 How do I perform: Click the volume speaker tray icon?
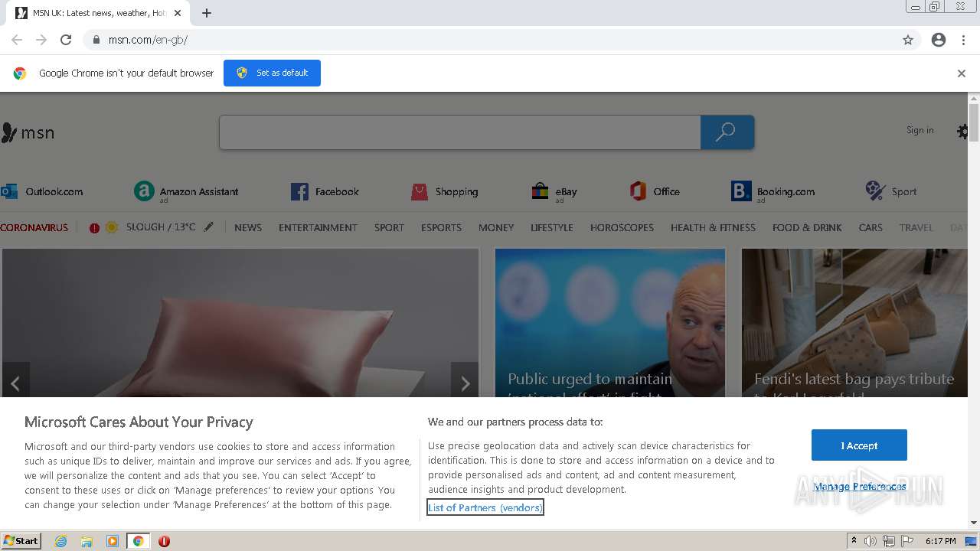click(x=871, y=541)
